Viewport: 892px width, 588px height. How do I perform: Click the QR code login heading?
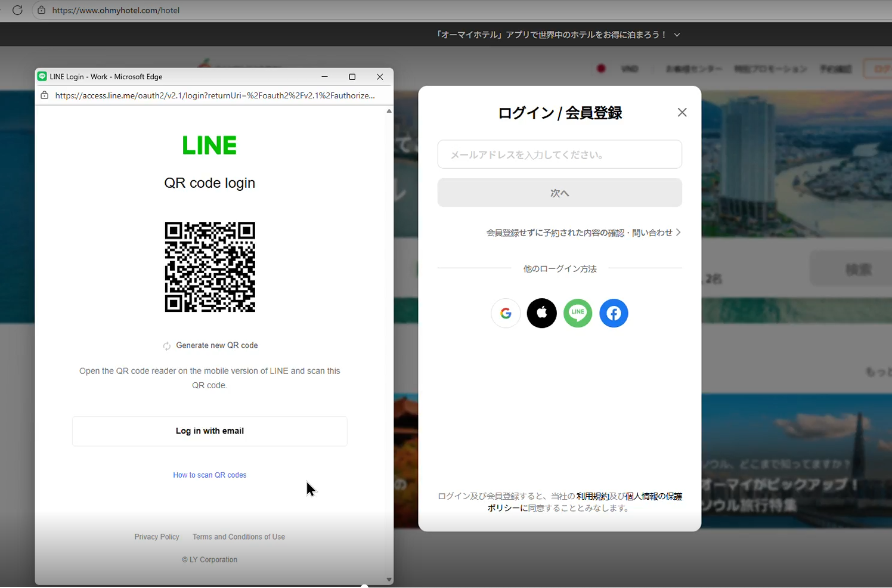(x=210, y=183)
